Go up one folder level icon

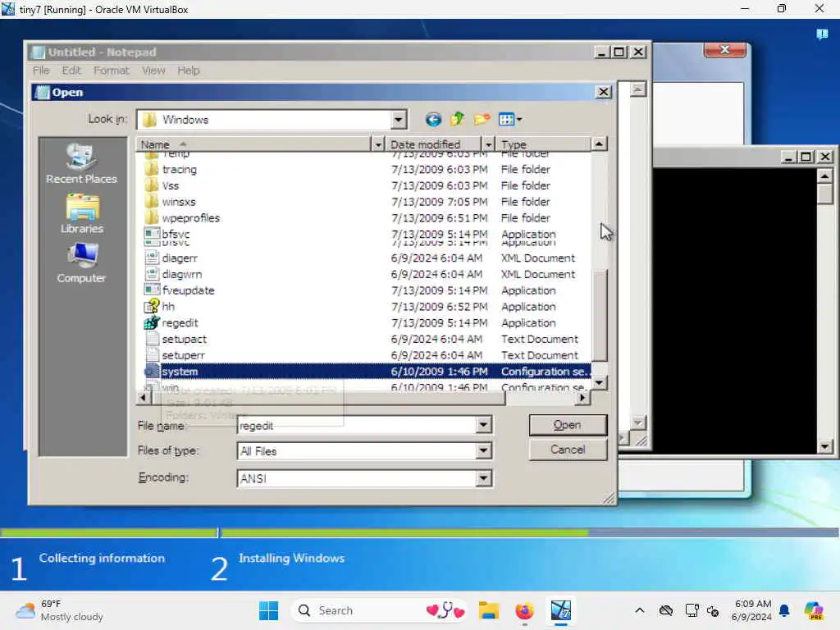(458, 119)
